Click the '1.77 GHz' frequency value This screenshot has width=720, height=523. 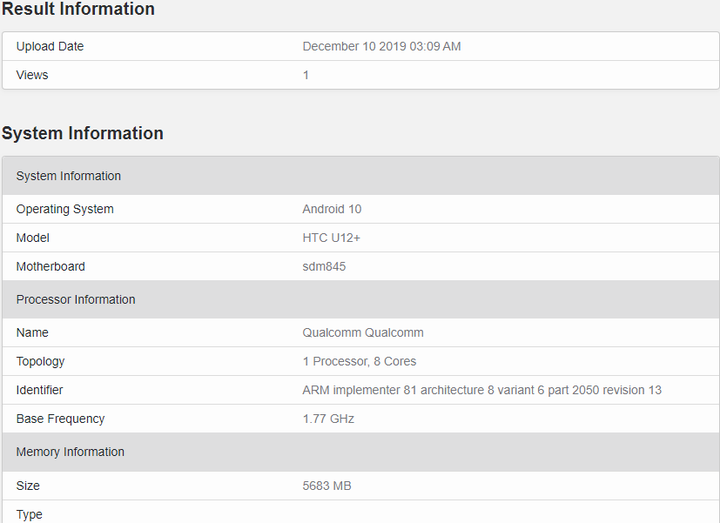pyautogui.click(x=328, y=419)
